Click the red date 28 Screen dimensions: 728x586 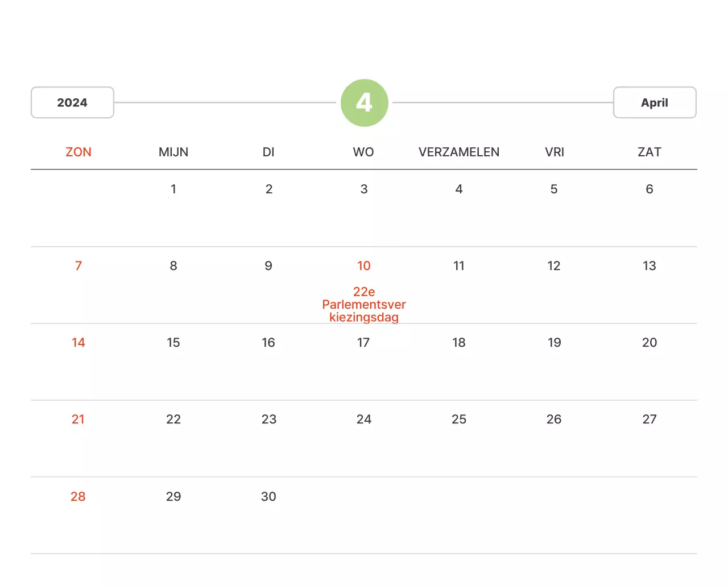[78, 497]
